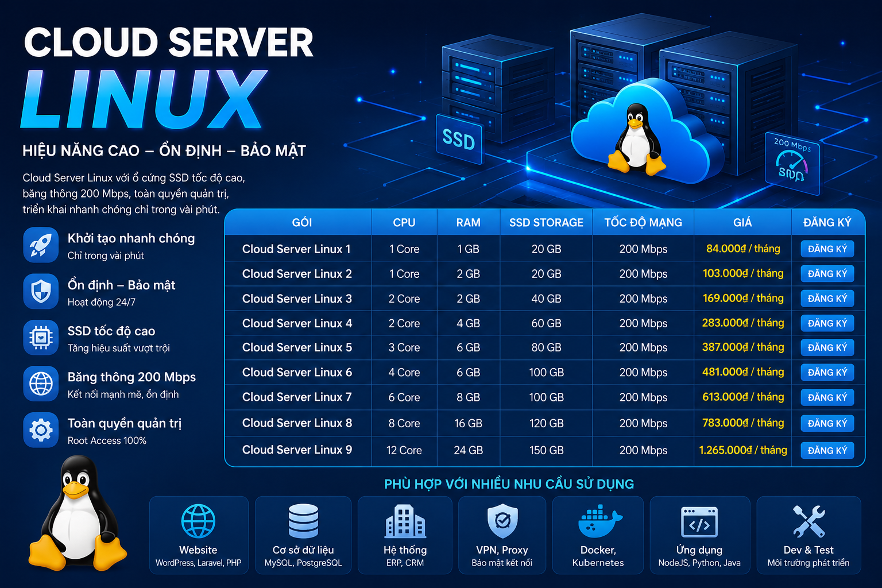Click the Cloud Server Linux 9 plan name
The width and height of the screenshot is (882, 588).
297,450
